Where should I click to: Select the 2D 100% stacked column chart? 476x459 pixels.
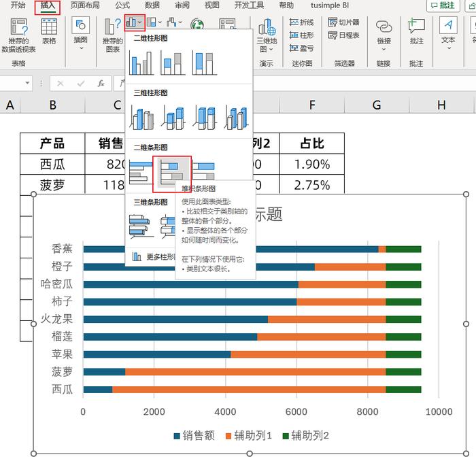(205, 63)
